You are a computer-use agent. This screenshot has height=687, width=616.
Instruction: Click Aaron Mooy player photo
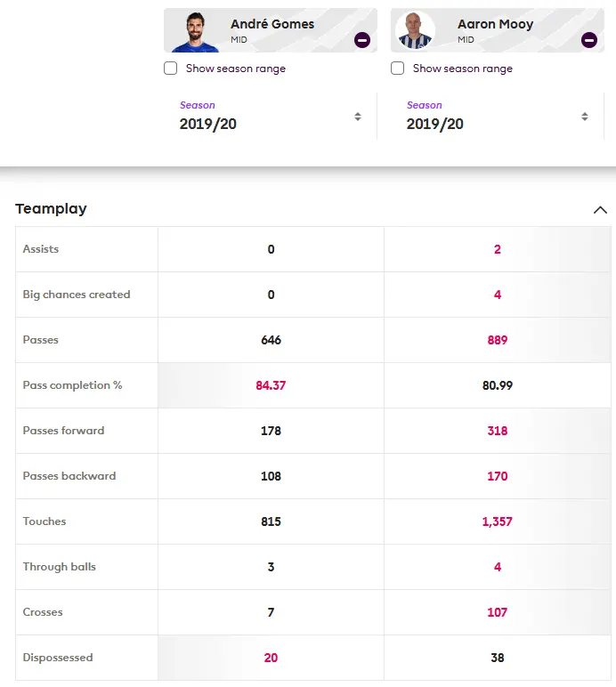click(x=415, y=32)
